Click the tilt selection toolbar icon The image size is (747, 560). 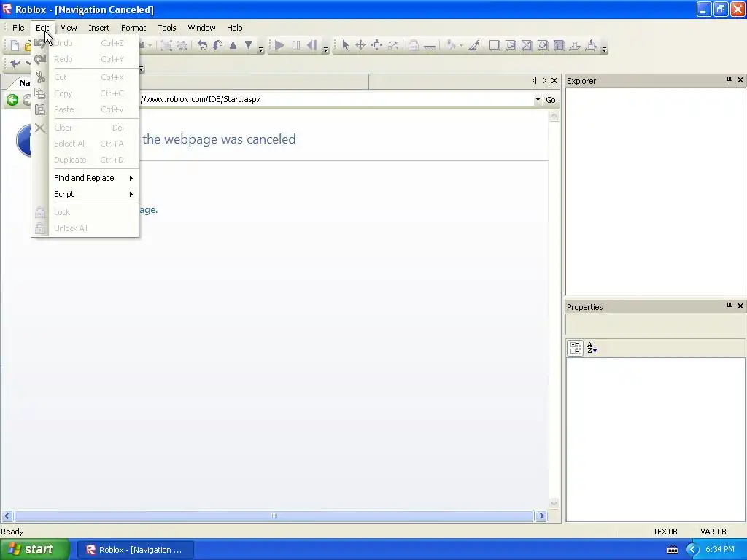(x=217, y=46)
